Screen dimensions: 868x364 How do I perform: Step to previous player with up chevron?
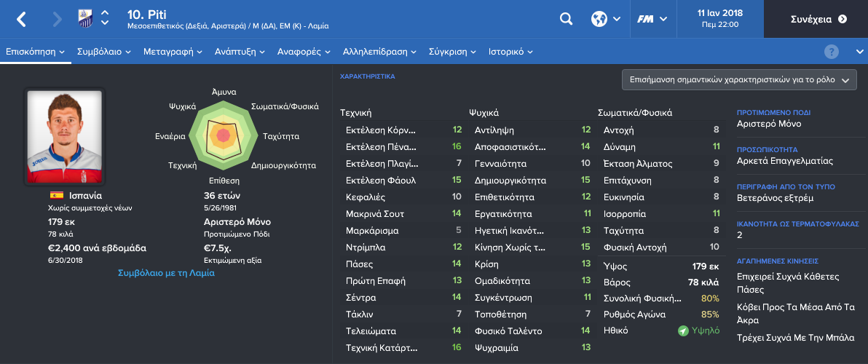click(x=105, y=13)
